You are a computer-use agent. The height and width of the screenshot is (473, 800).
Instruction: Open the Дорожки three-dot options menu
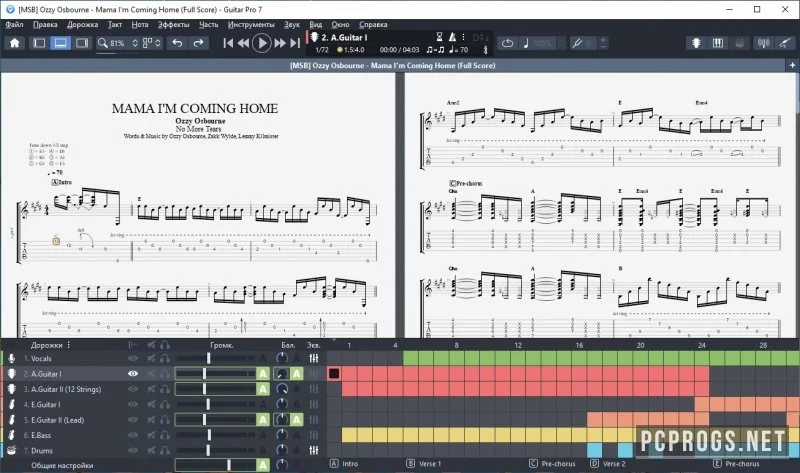pos(68,345)
